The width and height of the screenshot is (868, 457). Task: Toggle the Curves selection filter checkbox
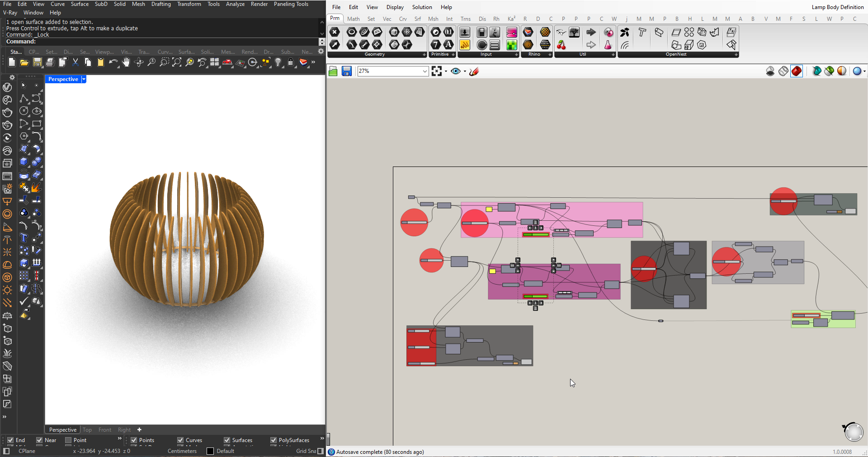180,440
